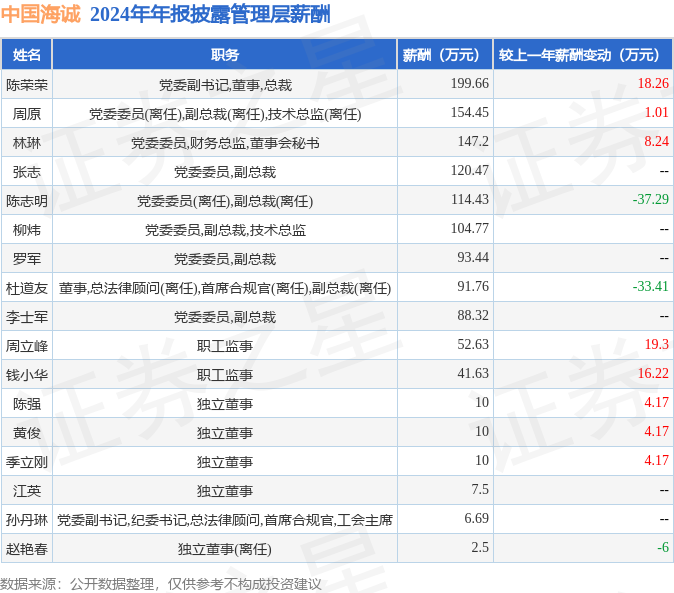This screenshot has width=674, height=593.
Task: Select the name cell 黄俊
Action: [27, 433]
